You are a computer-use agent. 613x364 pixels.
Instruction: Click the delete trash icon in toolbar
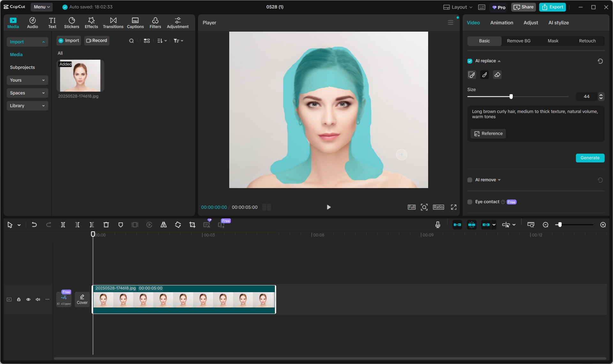(x=106, y=225)
